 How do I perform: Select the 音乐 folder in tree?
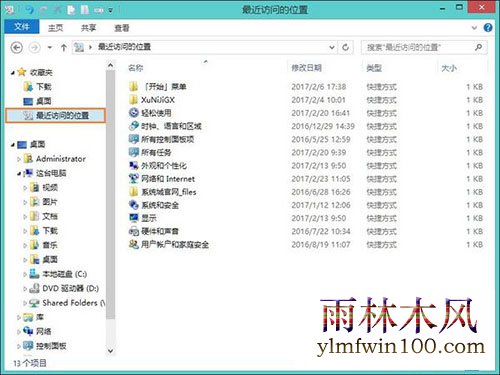[50, 245]
